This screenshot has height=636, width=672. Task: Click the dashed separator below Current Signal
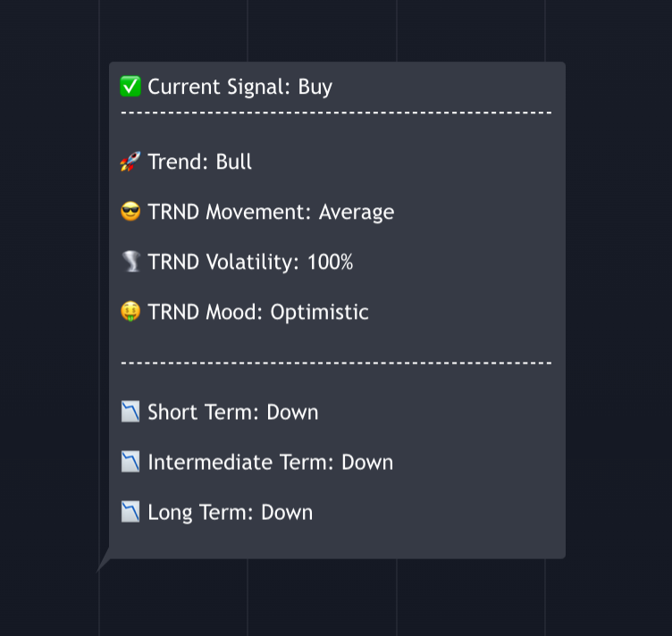336,113
